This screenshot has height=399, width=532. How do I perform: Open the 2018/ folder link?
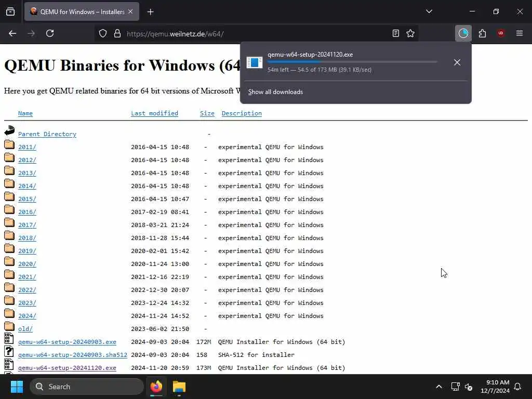point(27,238)
